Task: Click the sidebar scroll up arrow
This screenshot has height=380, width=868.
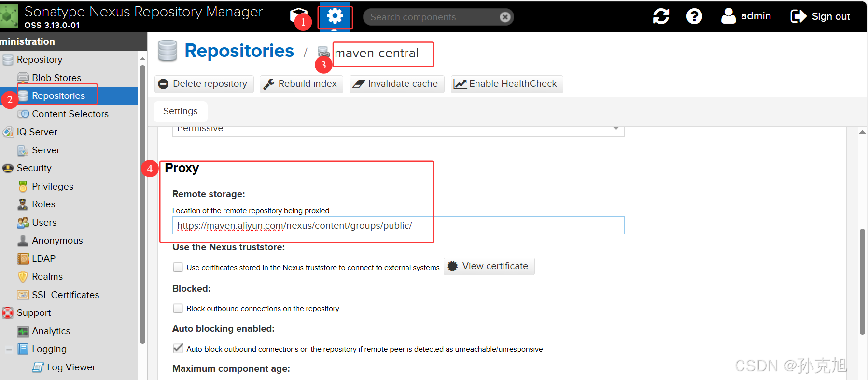Action: [142, 58]
